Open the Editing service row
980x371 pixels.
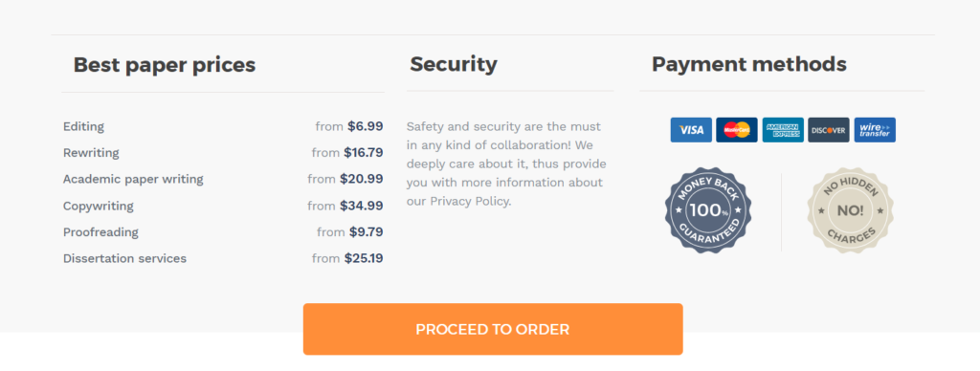tap(222, 126)
